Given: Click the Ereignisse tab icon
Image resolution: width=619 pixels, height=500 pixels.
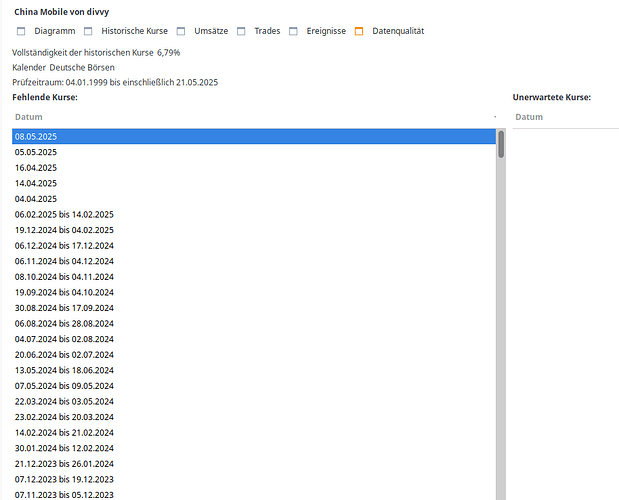Looking at the screenshot, I should [x=293, y=31].
